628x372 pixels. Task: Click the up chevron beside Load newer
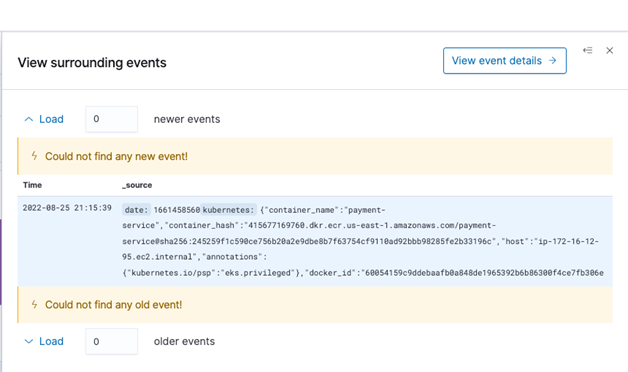pyautogui.click(x=29, y=119)
